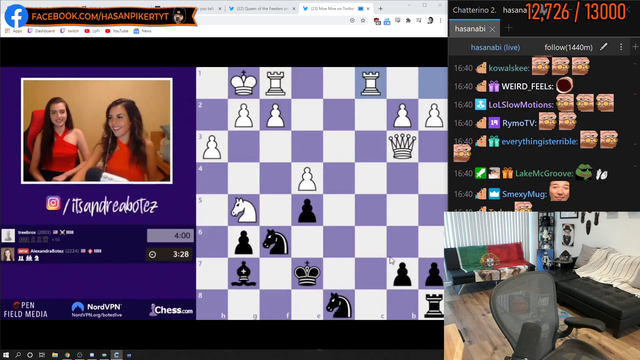Click the username everythingisterrible in chat
640x360 pixels.
(x=540, y=142)
